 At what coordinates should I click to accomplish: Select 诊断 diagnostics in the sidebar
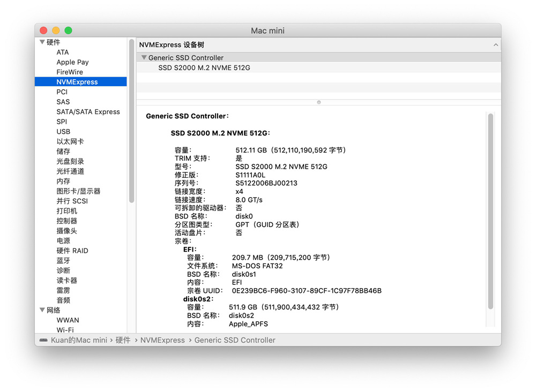point(63,270)
